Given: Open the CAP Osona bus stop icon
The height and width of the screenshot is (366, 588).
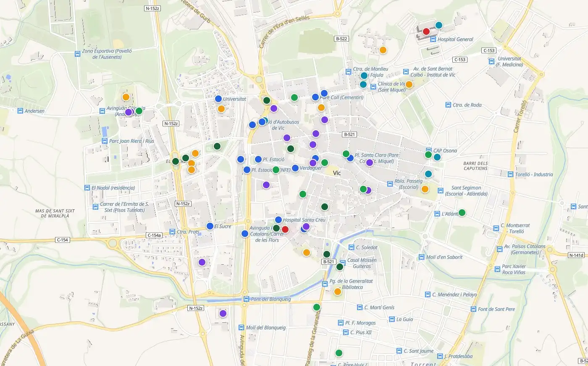Looking at the screenshot, I should click(x=429, y=150).
